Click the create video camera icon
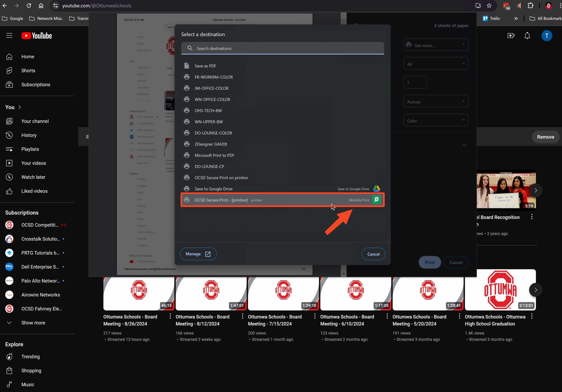The width and height of the screenshot is (562, 392). point(511,36)
